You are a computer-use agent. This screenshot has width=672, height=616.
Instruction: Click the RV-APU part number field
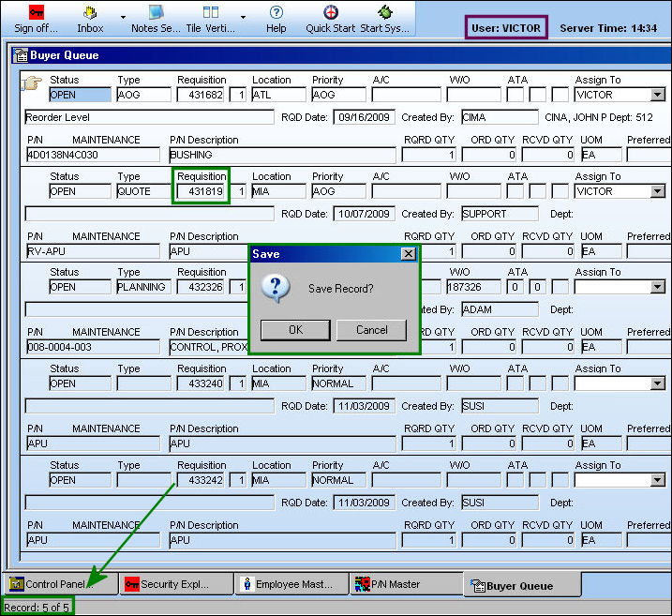tap(93, 251)
